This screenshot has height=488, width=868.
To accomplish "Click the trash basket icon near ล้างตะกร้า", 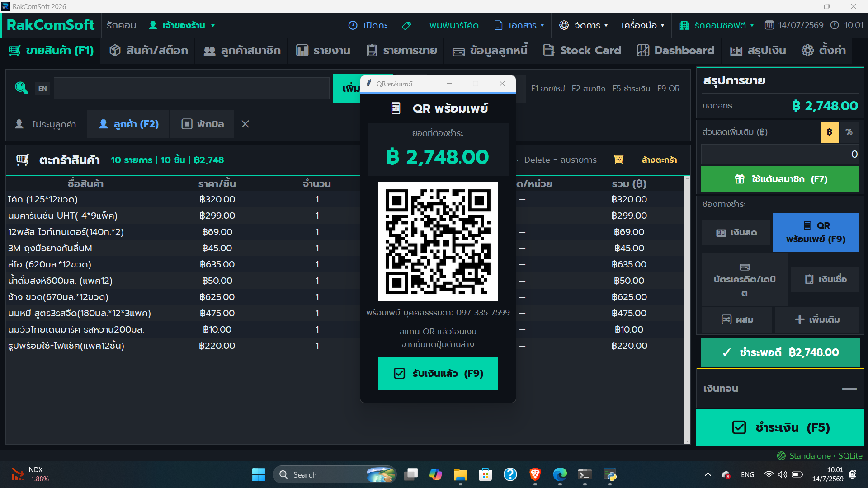I will pos(618,160).
